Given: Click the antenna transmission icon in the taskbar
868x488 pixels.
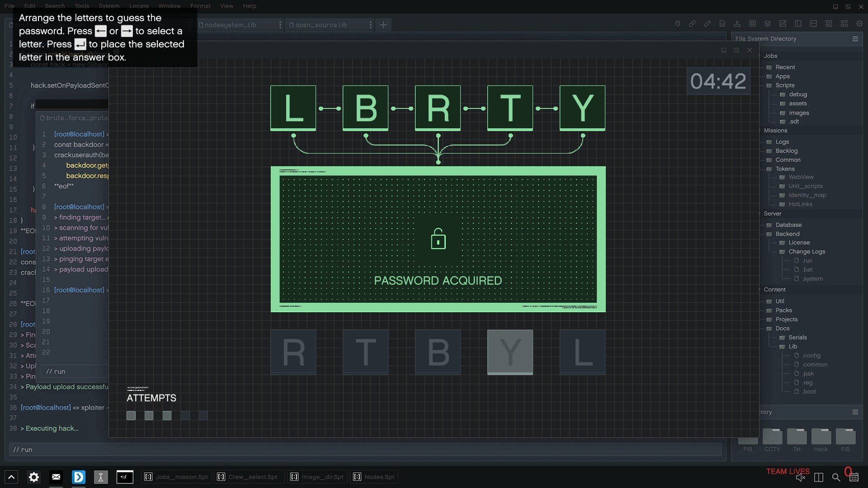Looking at the screenshot, I should (x=101, y=477).
